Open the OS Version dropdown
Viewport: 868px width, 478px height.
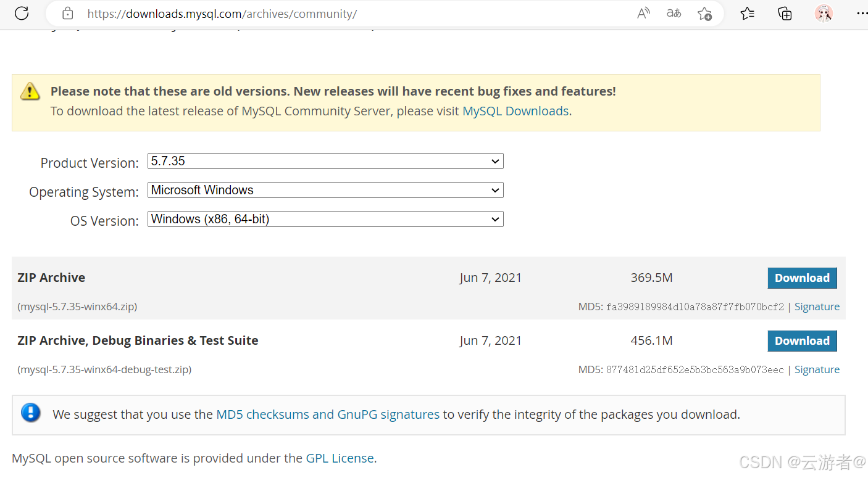pyautogui.click(x=325, y=219)
